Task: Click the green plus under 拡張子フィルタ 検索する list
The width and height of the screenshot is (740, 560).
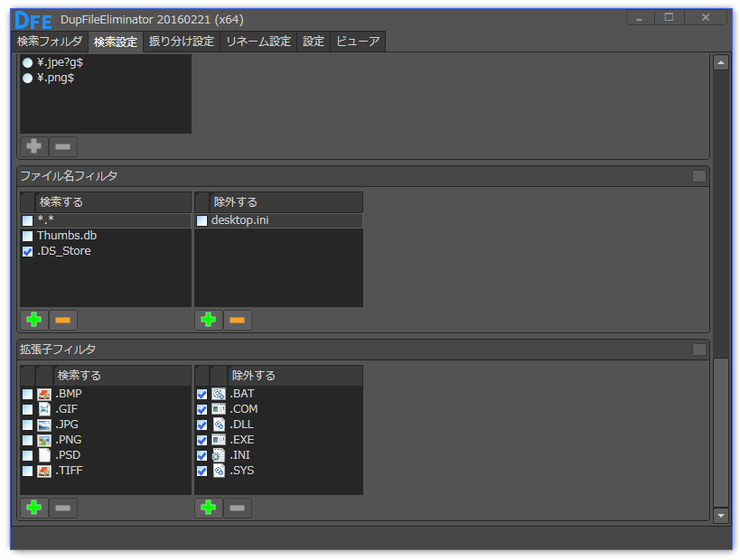Action: [x=34, y=508]
